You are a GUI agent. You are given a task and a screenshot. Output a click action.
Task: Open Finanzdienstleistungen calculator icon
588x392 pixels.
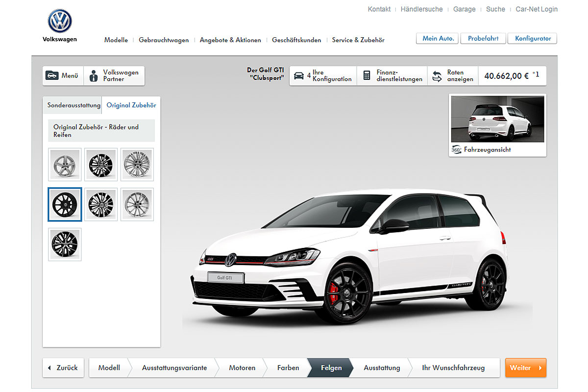(x=367, y=76)
